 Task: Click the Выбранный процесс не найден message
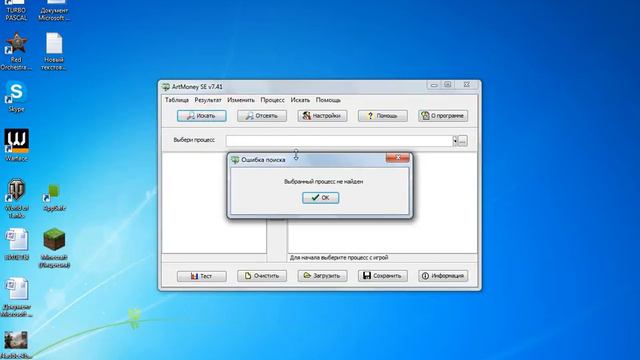pyautogui.click(x=323, y=181)
